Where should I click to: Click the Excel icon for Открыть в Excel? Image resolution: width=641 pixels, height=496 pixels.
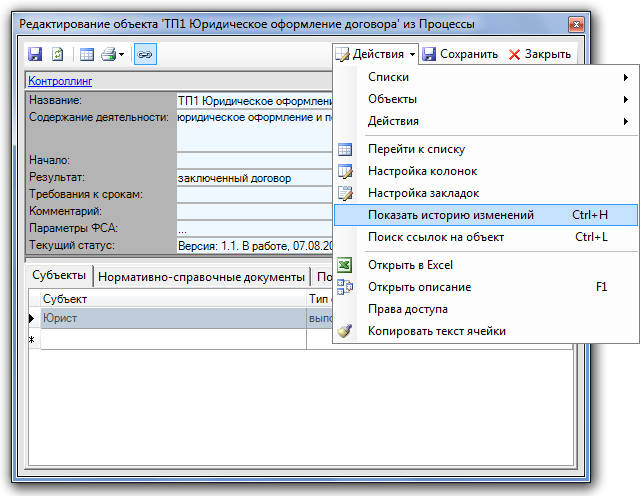coord(345,265)
